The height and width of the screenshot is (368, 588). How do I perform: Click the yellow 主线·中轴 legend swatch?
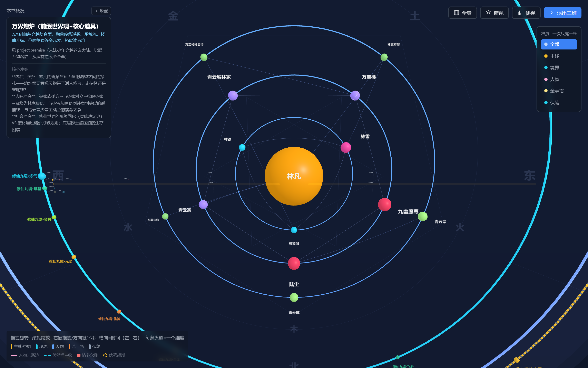coord(11,347)
